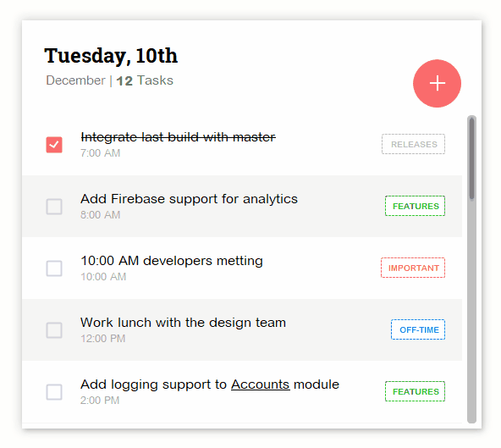501x448 pixels.
Task: Open the Accounts link in task title
Action: [x=260, y=384]
